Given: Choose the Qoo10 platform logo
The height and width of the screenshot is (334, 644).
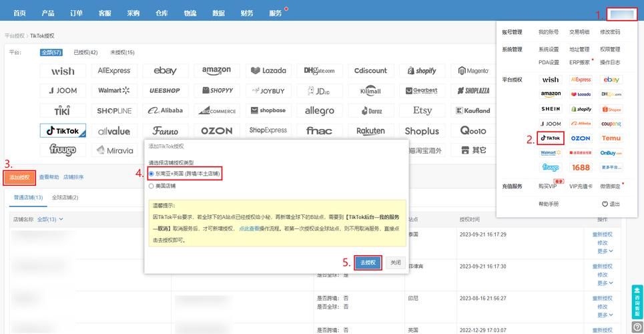Looking at the screenshot, I should click(x=473, y=131).
